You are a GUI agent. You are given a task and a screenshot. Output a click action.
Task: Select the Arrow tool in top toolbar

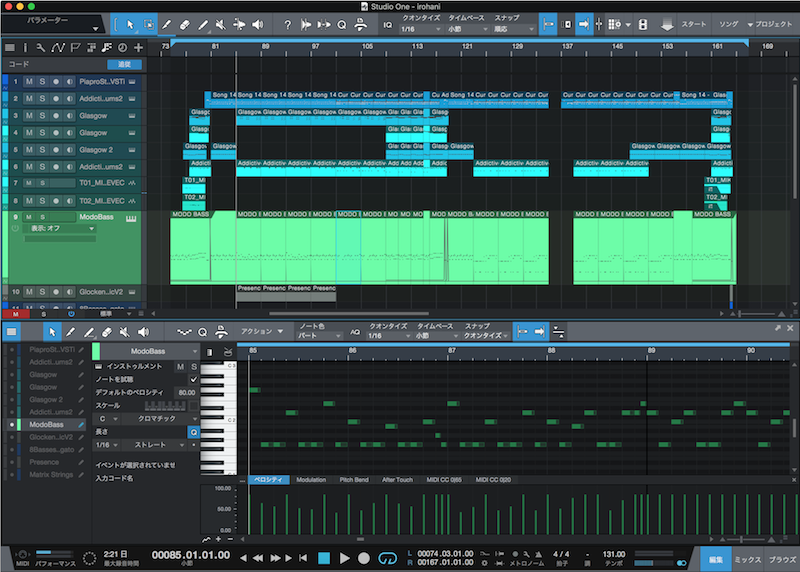point(130,24)
